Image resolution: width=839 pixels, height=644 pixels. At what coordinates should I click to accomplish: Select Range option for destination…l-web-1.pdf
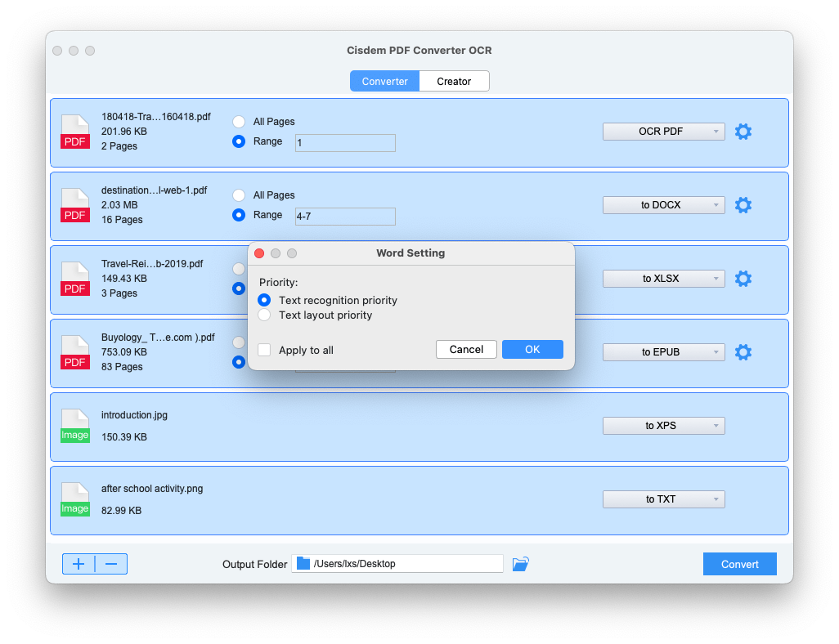[x=239, y=215]
